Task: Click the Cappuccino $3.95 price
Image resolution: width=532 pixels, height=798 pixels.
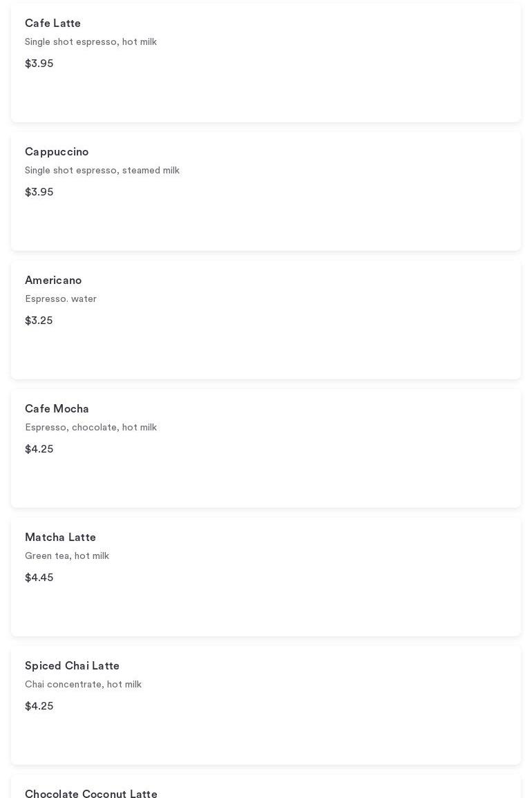Action: click(x=39, y=192)
